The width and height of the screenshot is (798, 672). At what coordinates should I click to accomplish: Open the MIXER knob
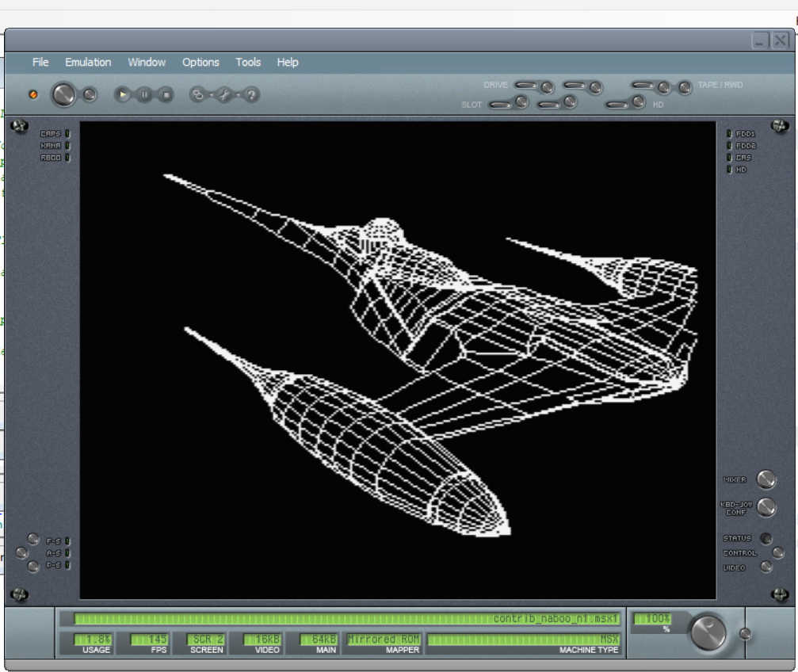[x=766, y=479]
